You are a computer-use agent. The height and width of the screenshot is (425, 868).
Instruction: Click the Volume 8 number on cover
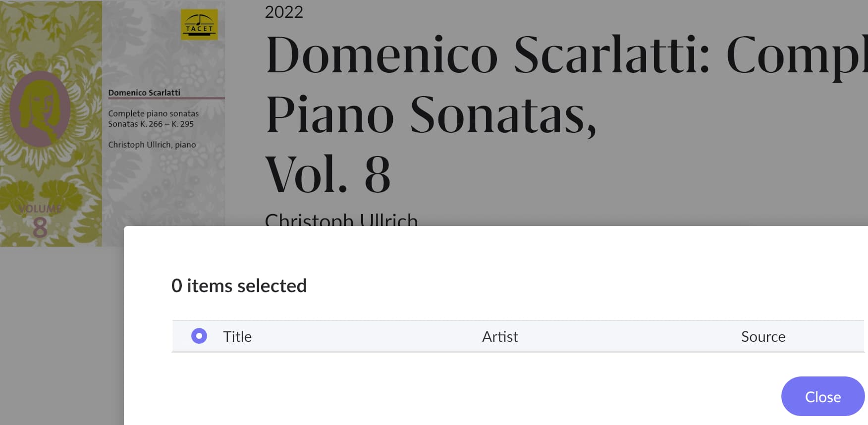point(40,227)
